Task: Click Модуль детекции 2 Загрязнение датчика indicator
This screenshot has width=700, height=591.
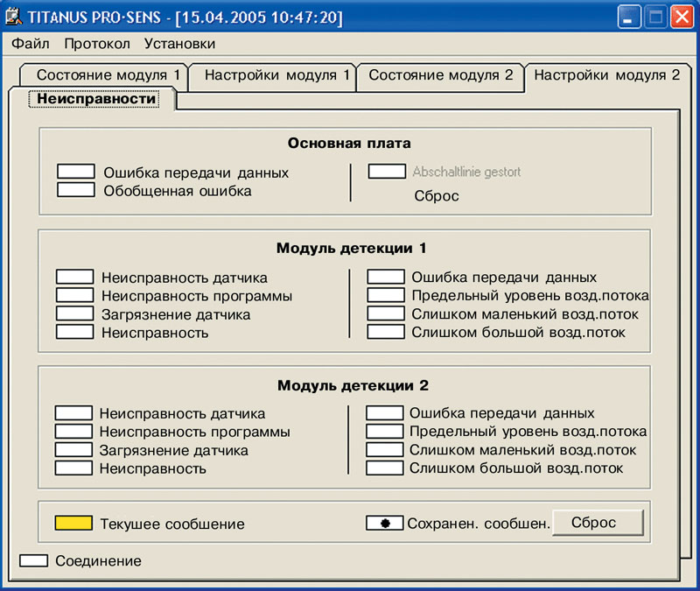Action: point(73,449)
